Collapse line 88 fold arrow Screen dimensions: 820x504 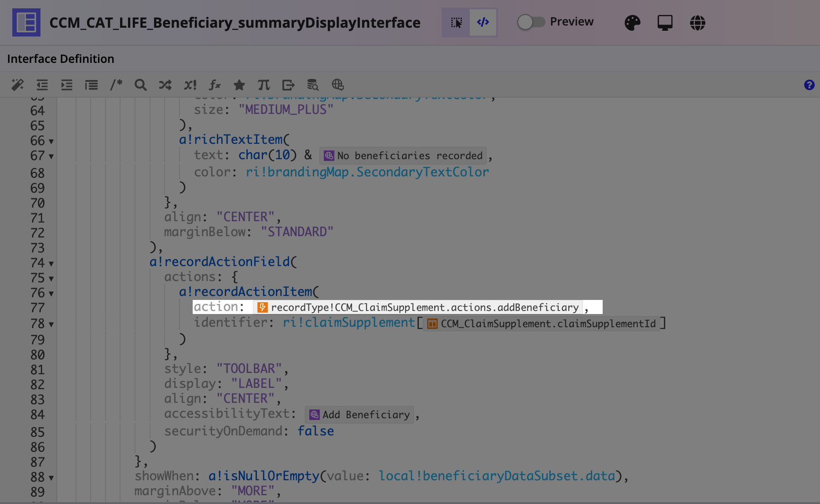[x=51, y=478]
